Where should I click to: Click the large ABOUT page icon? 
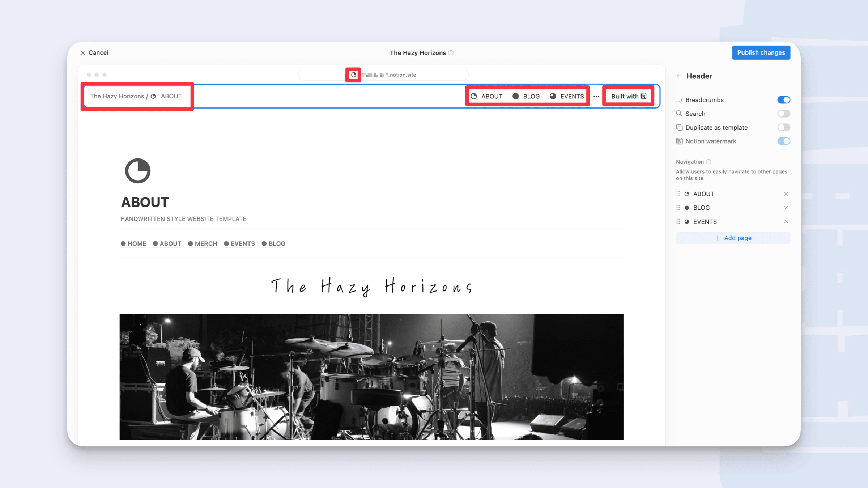tap(137, 171)
